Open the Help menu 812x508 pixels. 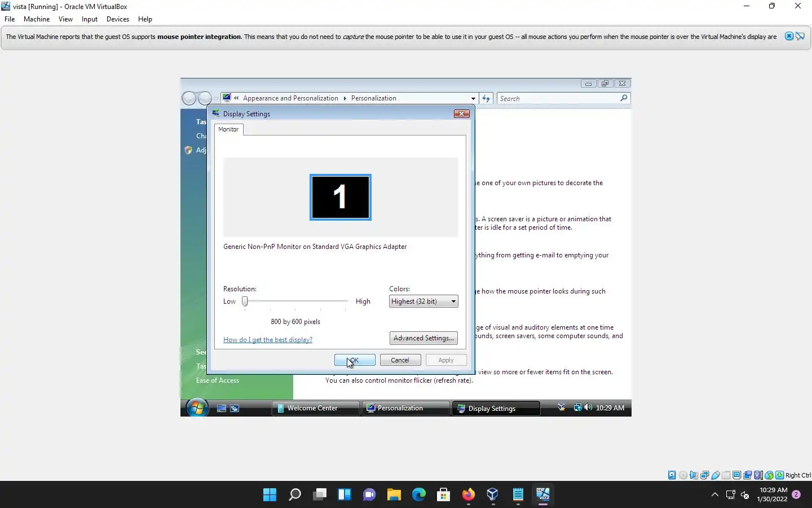145,19
